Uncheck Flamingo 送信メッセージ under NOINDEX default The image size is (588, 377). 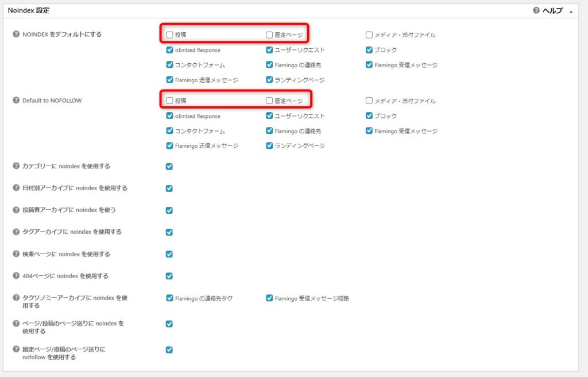point(169,80)
